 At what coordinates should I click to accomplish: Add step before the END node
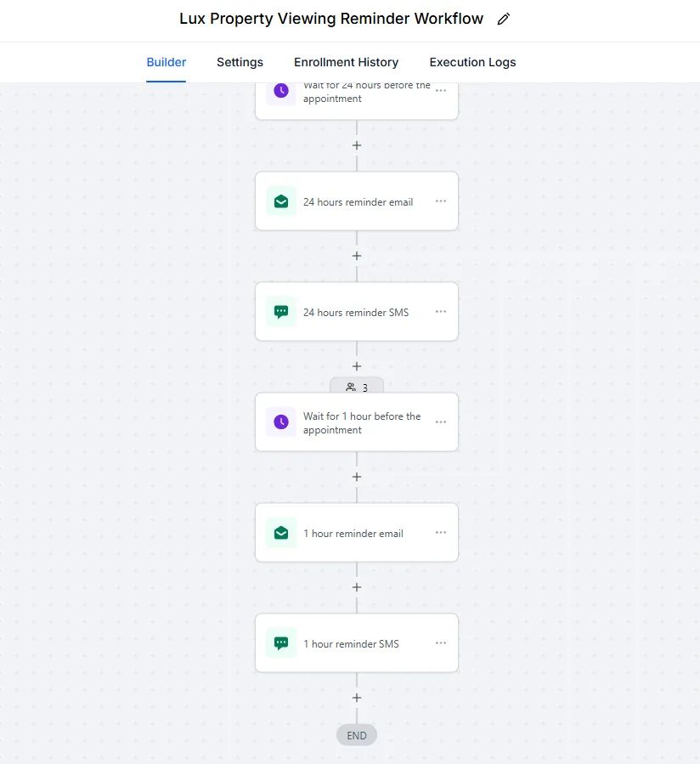click(x=357, y=698)
